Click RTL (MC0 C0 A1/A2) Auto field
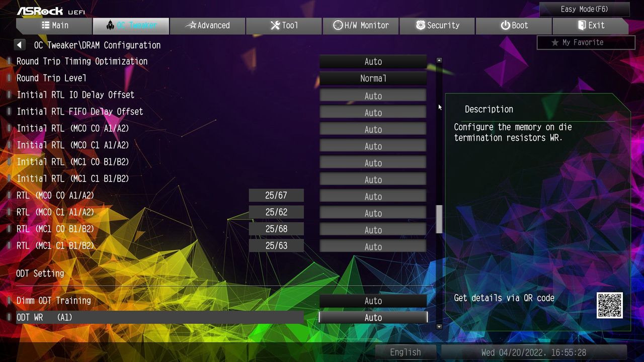 click(x=373, y=196)
